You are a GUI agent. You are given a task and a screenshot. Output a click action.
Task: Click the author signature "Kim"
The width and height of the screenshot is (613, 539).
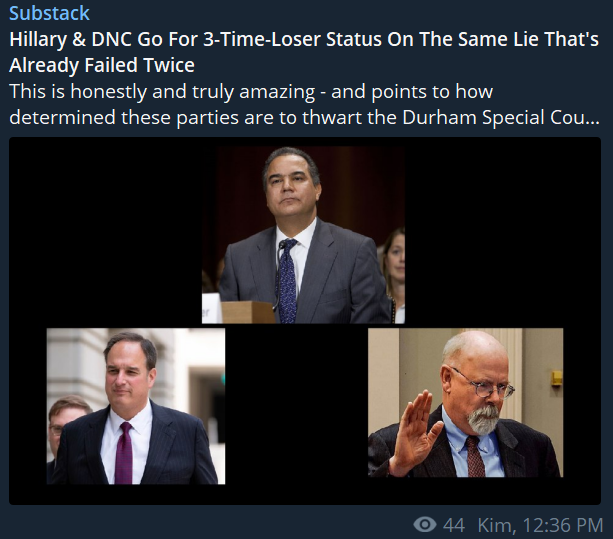(494, 525)
